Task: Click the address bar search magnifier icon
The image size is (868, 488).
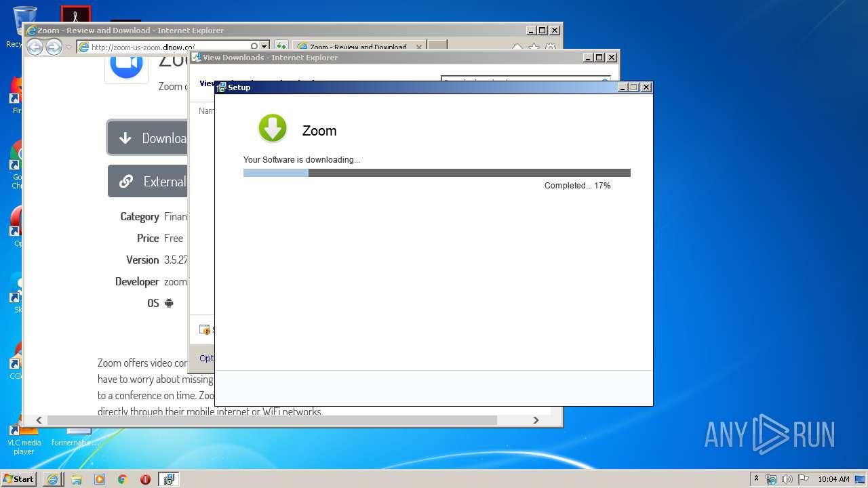Action: coord(254,47)
